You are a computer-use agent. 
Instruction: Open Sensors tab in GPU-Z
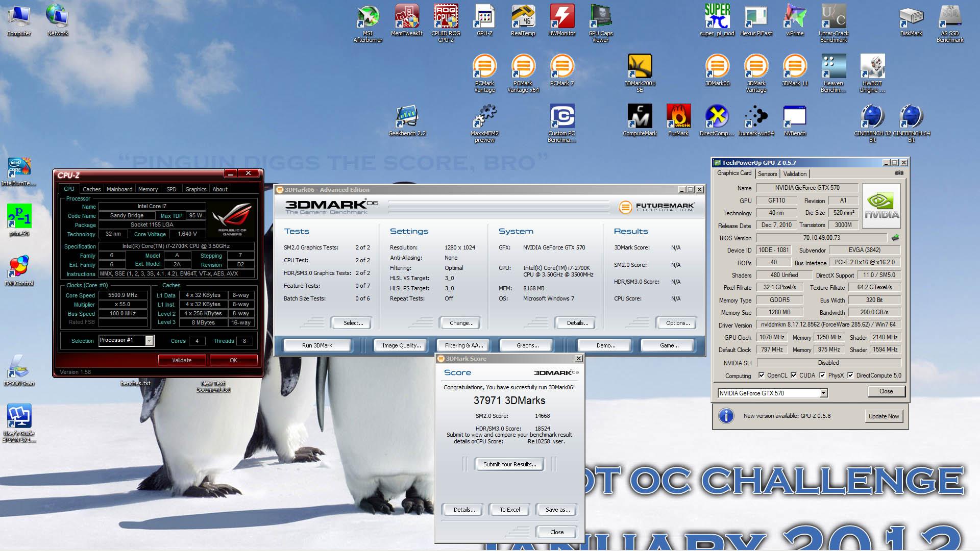coord(767,174)
